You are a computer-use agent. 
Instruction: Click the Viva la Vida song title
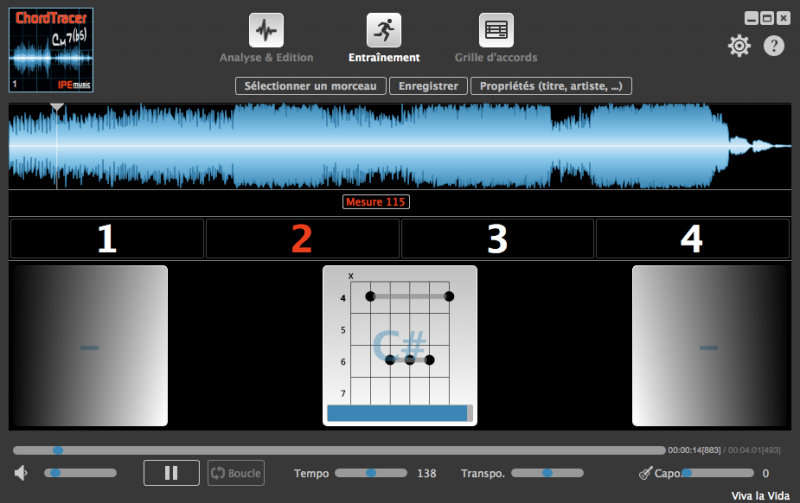pos(760,495)
